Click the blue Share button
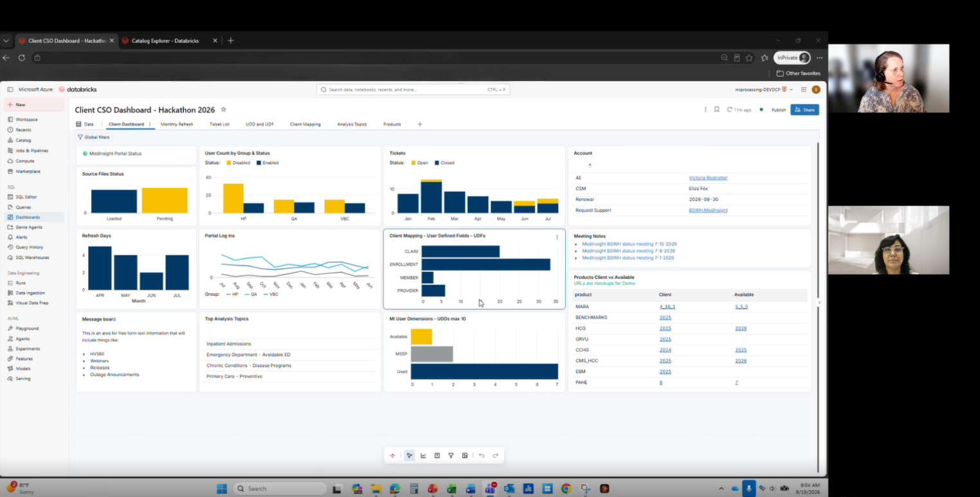980x497 pixels. (804, 109)
